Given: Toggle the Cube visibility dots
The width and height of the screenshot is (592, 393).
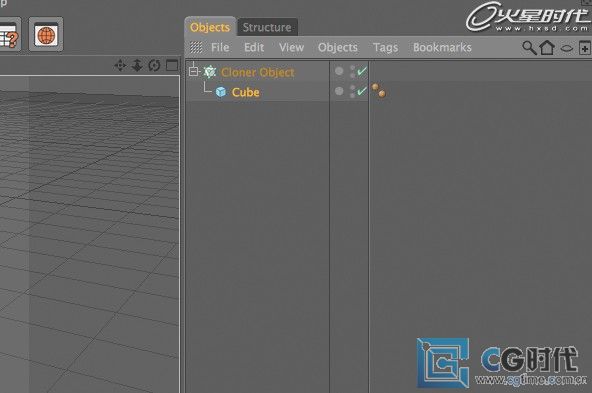Looking at the screenshot, I should [352, 91].
